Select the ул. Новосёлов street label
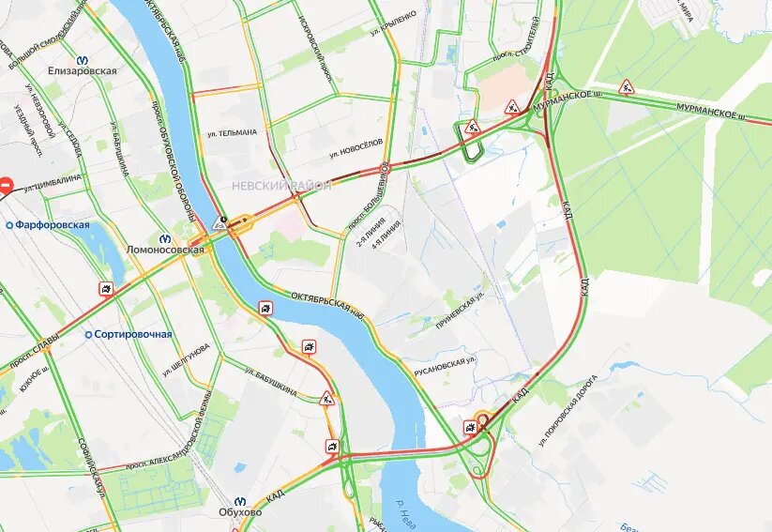772x532 pixels. click(356, 148)
